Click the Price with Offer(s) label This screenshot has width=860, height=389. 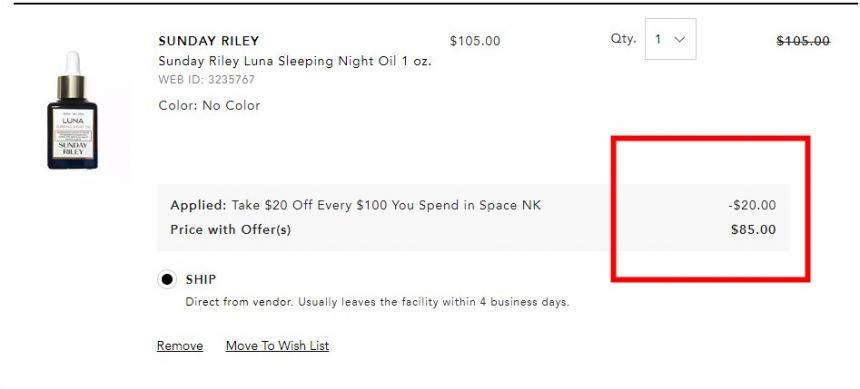pyautogui.click(x=230, y=230)
